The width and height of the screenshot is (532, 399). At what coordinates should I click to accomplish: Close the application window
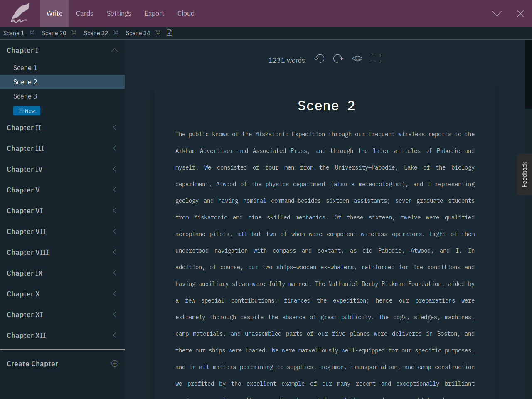(520, 14)
